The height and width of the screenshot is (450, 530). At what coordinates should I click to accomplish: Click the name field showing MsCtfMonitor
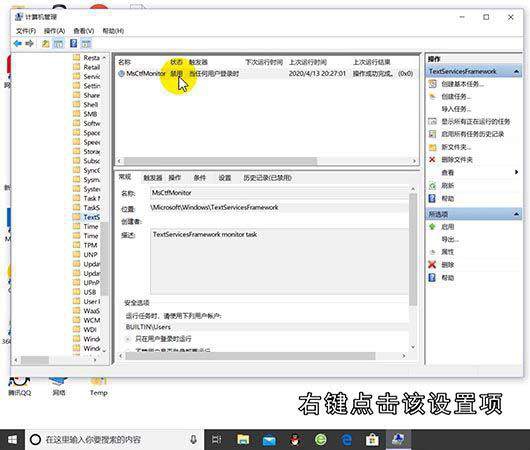pyautogui.click(x=279, y=193)
